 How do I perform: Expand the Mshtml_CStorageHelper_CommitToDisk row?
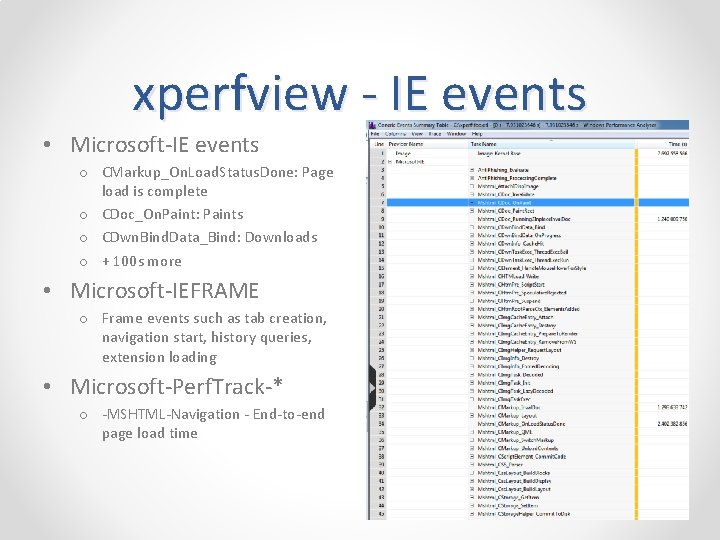pyautogui.click(x=472, y=514)
